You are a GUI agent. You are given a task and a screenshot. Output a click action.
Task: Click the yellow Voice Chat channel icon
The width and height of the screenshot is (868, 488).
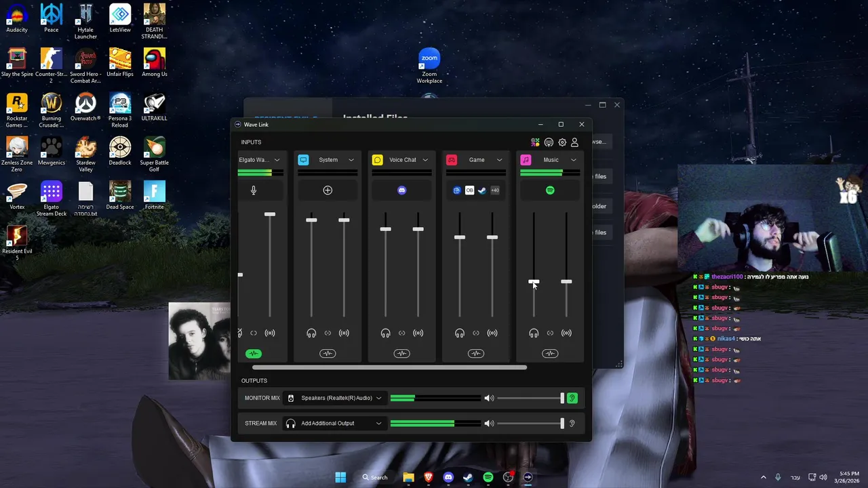click(377, 160)
